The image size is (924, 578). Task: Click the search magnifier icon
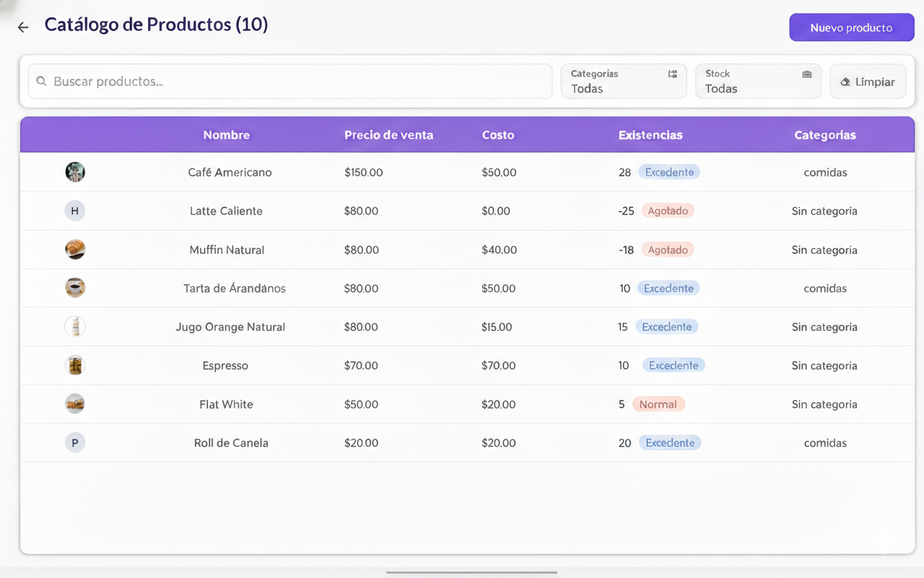(42, 82)
